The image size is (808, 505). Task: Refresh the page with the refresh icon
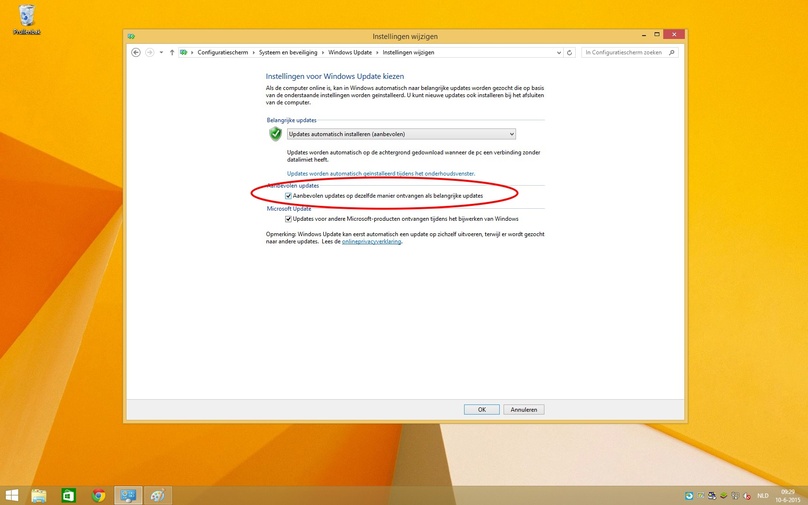tap(569, 52)
